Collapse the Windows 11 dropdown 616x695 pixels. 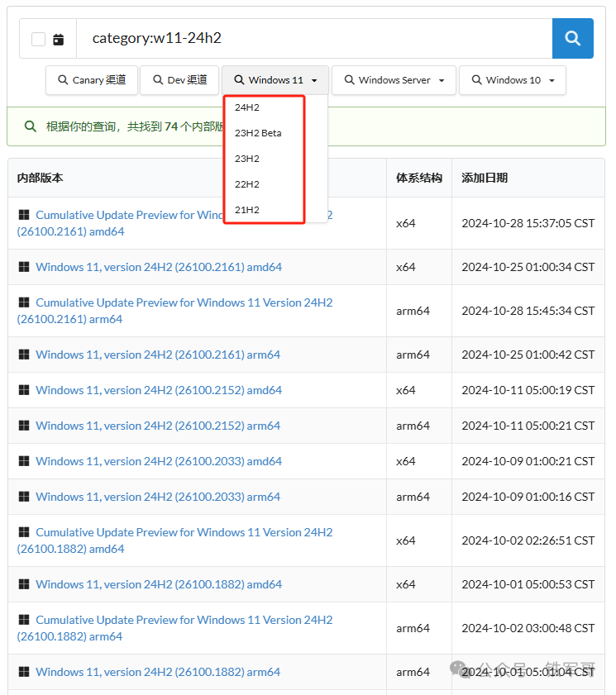pos(275,80)
